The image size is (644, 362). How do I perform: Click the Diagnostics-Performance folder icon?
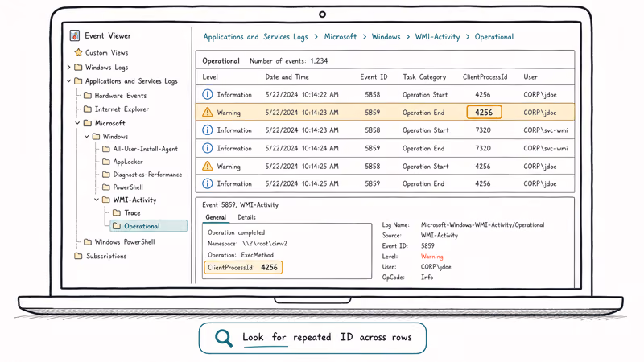click(106, 174)
